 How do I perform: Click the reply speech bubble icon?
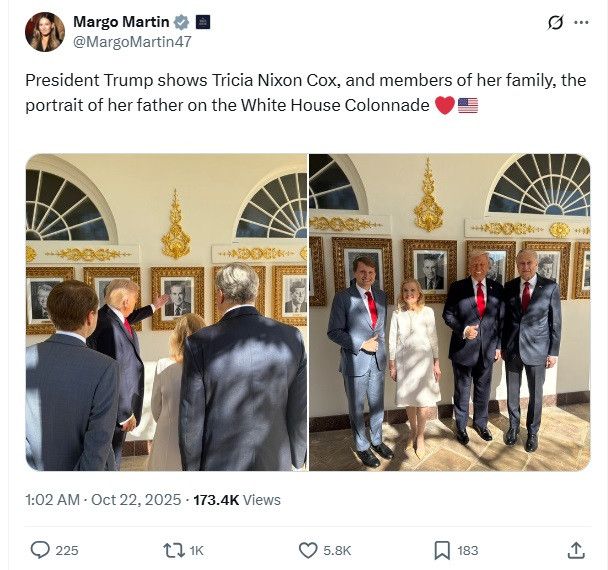point(40,550)
